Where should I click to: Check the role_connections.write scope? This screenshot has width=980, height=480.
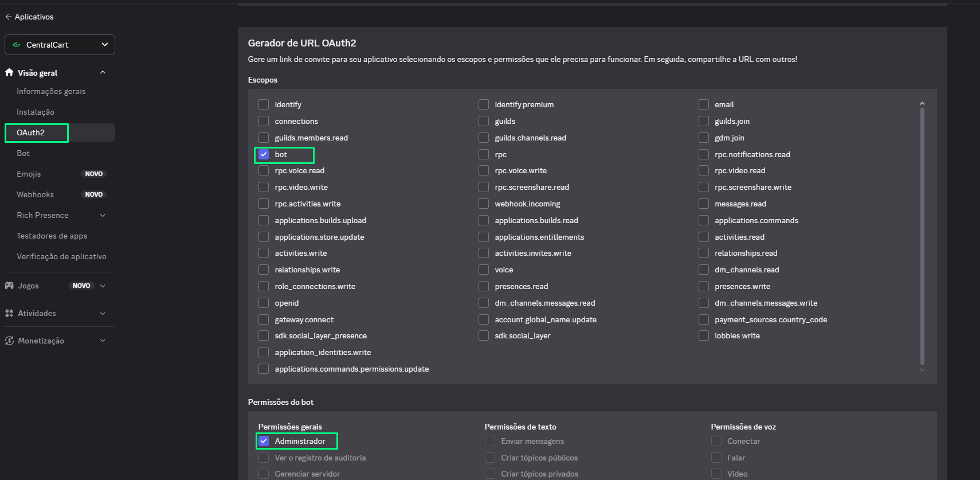pyautogui.click(x=264, y=286)
